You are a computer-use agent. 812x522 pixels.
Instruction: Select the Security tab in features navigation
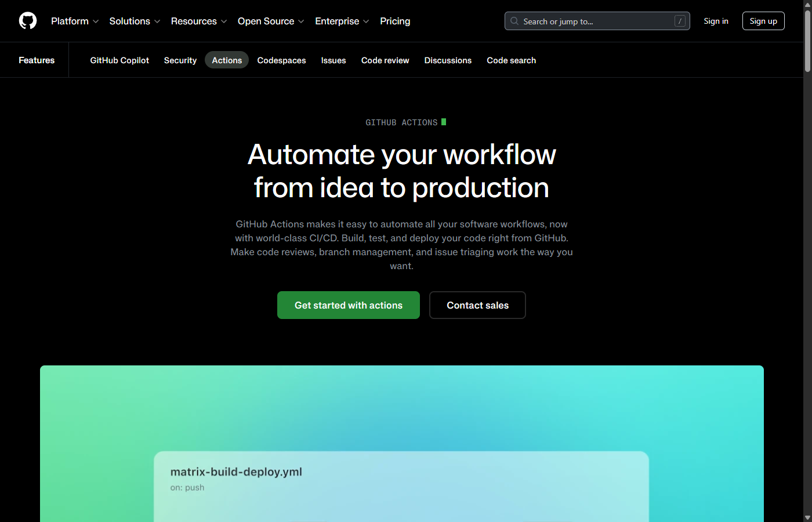pyautogui.click(x=180, y=60)
